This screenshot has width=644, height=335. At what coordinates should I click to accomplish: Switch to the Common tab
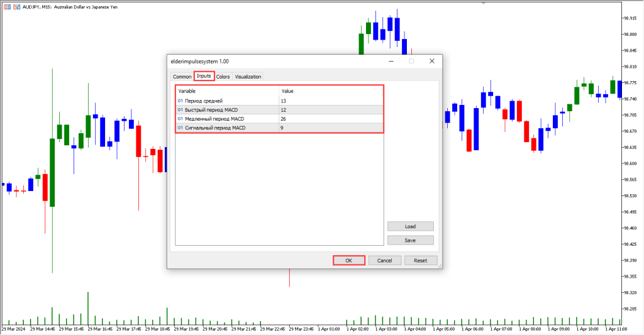coord(182,77)
